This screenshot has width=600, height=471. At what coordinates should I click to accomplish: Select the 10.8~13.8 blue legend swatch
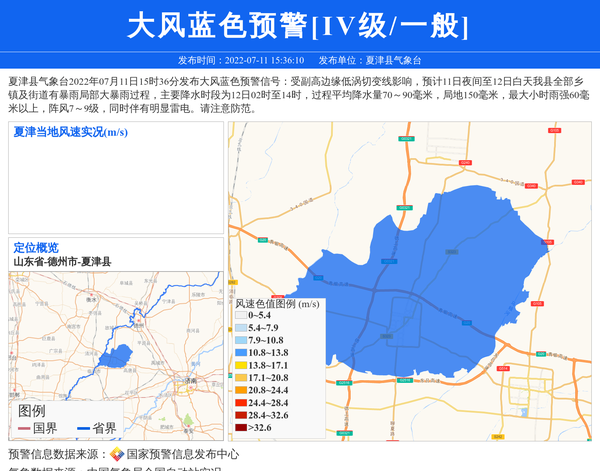pyautogui.click(x=240, y=353)
